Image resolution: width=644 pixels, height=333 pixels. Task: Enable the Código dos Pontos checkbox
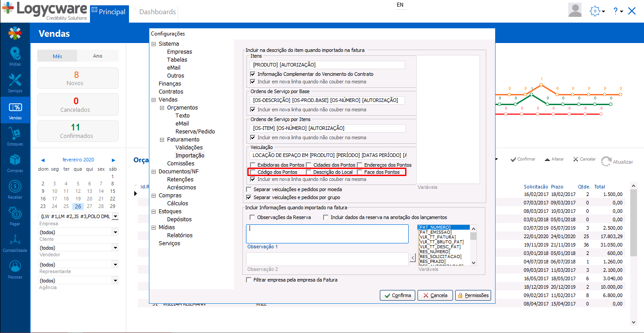tap(253, 172)
